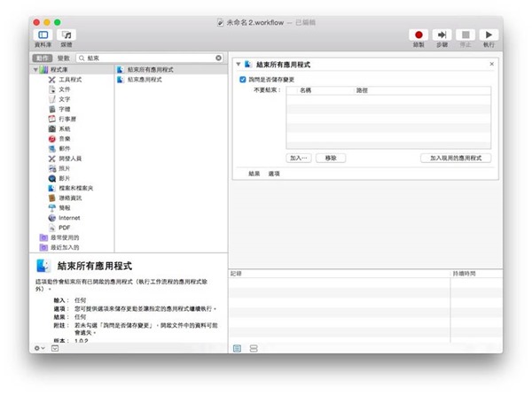Viewport: 532px width, 395px height.
Task: Select the 檔案和檔案夾 category
Action: point(74,188)
